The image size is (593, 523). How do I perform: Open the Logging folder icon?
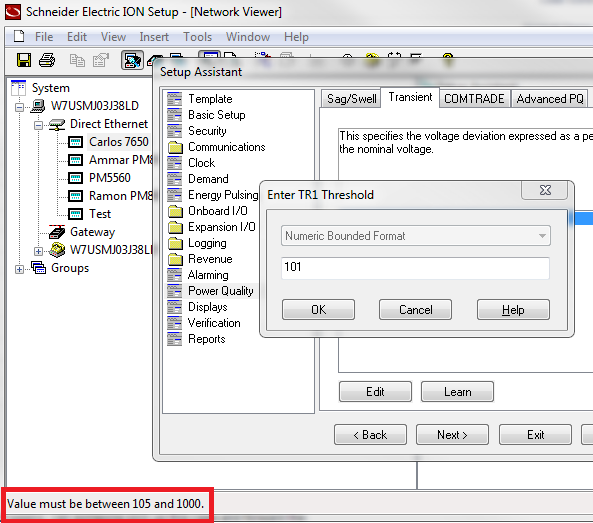pos(175,243)
